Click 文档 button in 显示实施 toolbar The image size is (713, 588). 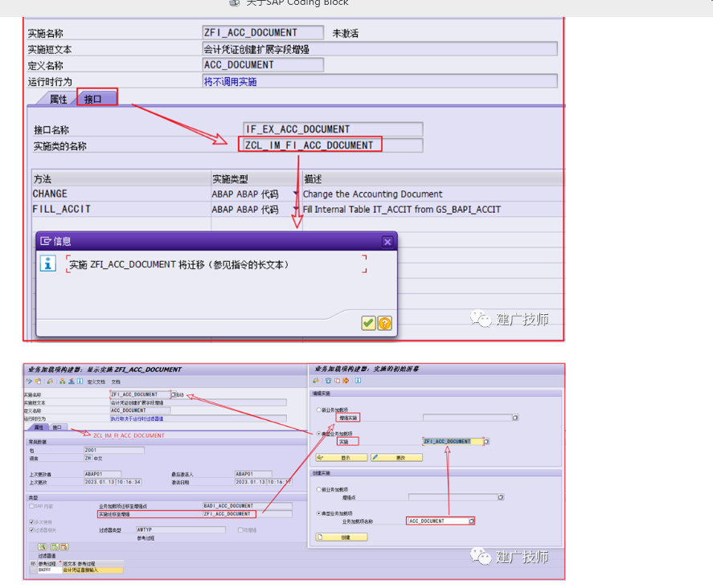[x=116, y=382]
